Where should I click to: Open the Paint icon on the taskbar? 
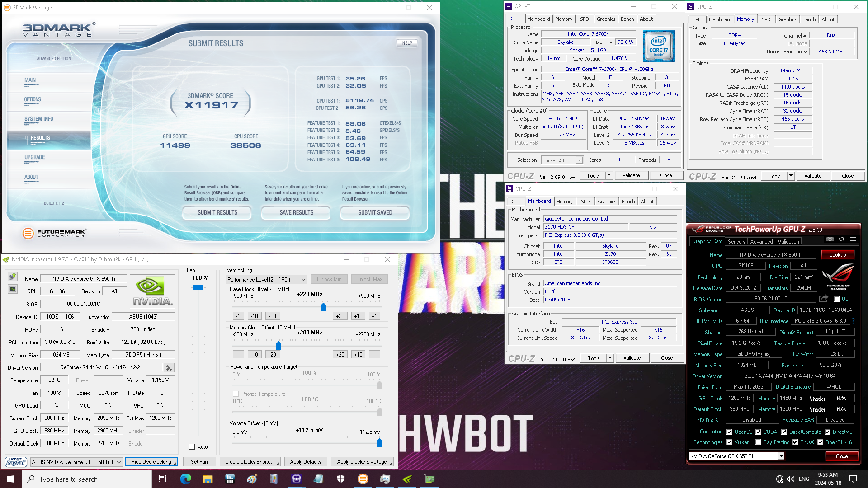[x=252, y=479]
